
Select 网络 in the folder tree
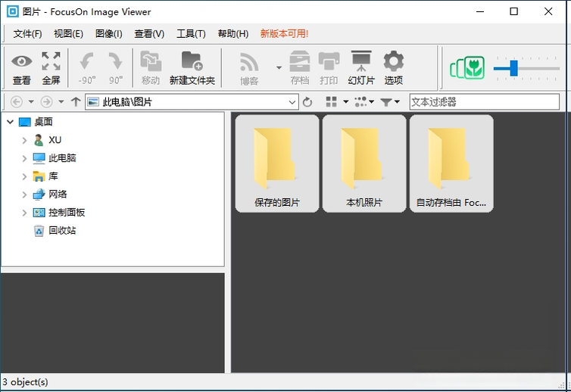pyautogui.click(x=58, y=194)
